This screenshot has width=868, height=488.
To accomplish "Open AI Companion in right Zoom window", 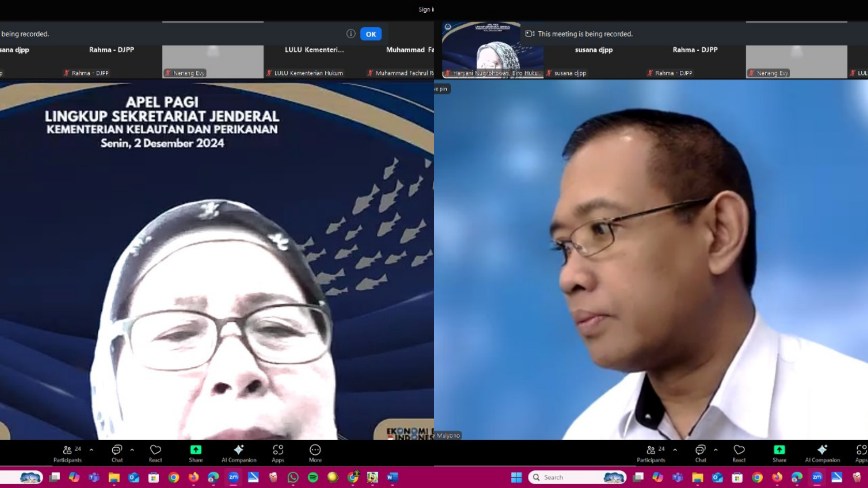I will pyautogui.click(x=822, y=453).
